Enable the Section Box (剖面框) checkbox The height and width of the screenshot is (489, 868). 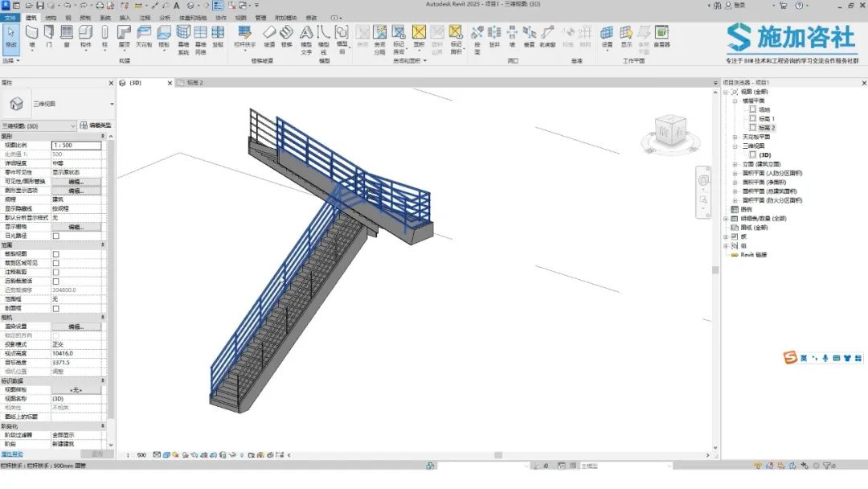tap(56, 309)
